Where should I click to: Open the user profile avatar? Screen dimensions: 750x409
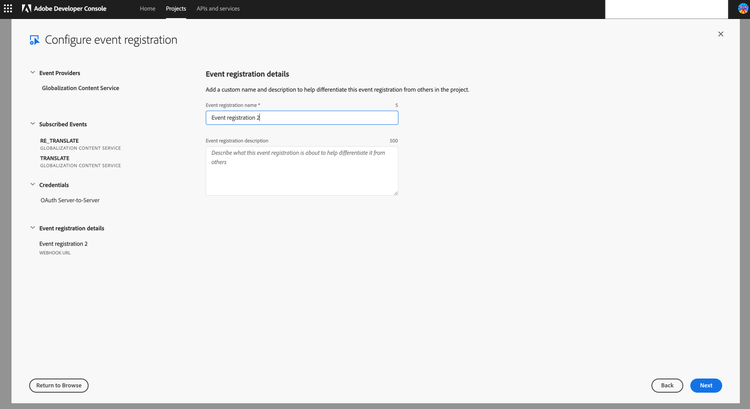pos(742,8)
